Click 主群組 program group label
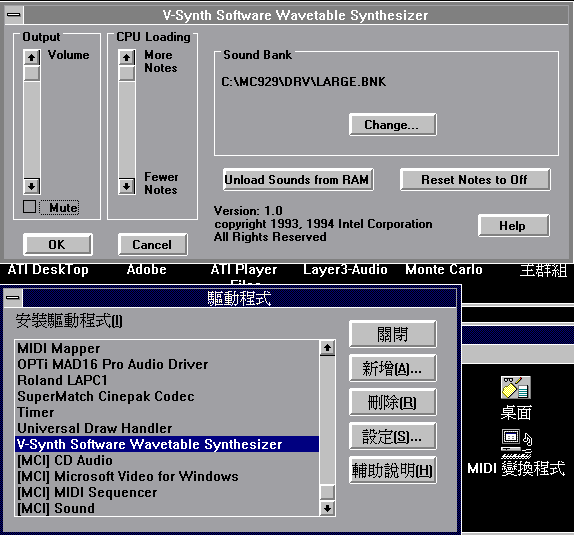The width and height of the screenshot is (574, 535). (x=543, y=270)
